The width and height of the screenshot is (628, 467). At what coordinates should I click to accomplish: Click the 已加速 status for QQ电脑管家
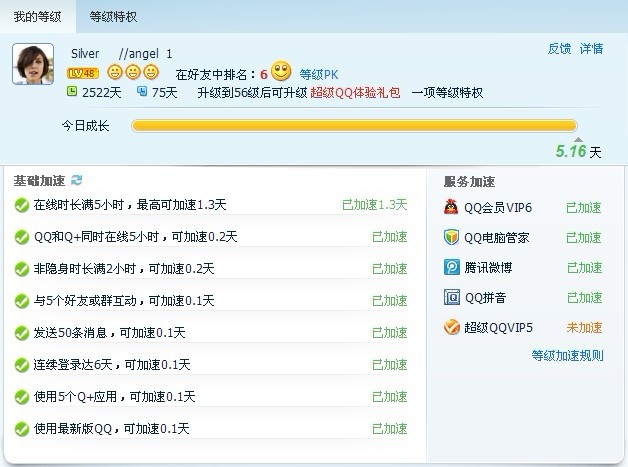584,238
